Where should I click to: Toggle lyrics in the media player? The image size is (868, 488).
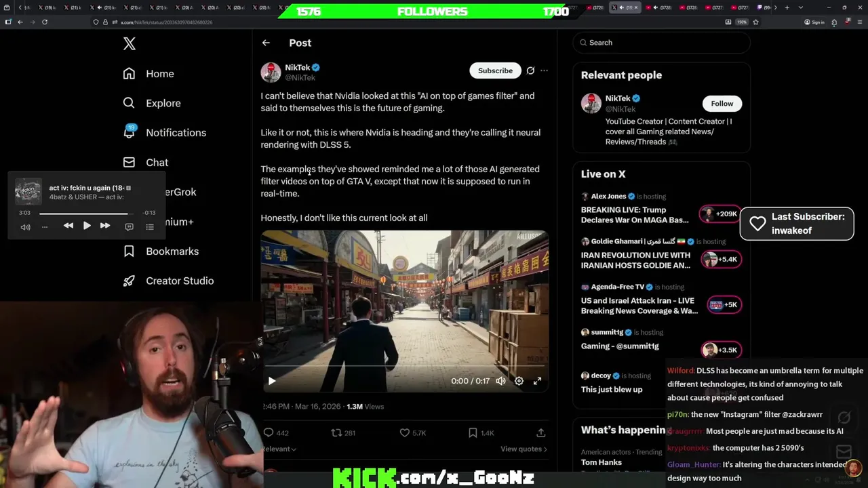tap(129, 227)
